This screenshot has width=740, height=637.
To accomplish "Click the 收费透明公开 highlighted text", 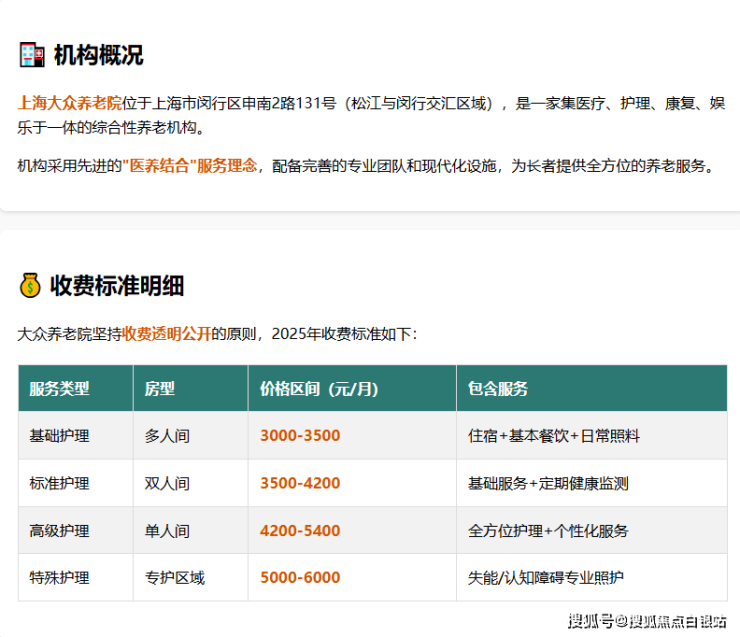I will pyautogui.click(x=167, y=334).
